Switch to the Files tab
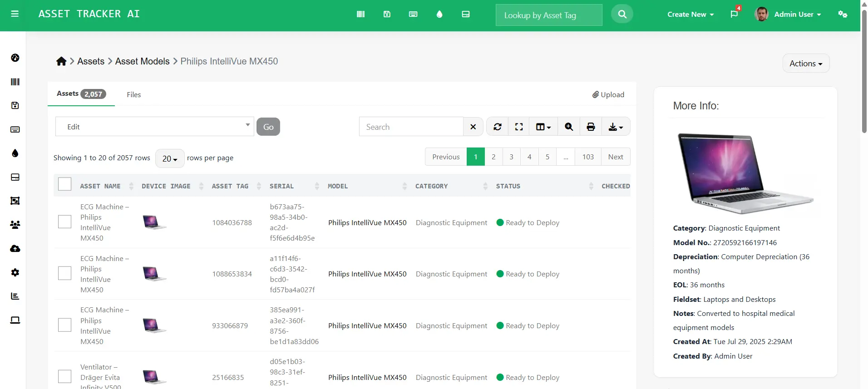Image resolution: width=868 pixels, height=389 pixels. point(134,94)
